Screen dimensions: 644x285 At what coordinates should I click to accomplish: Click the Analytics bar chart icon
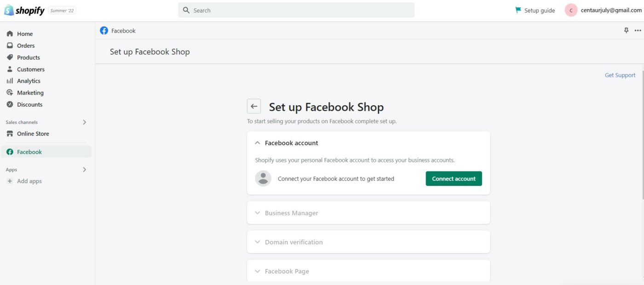pos(10,81)
